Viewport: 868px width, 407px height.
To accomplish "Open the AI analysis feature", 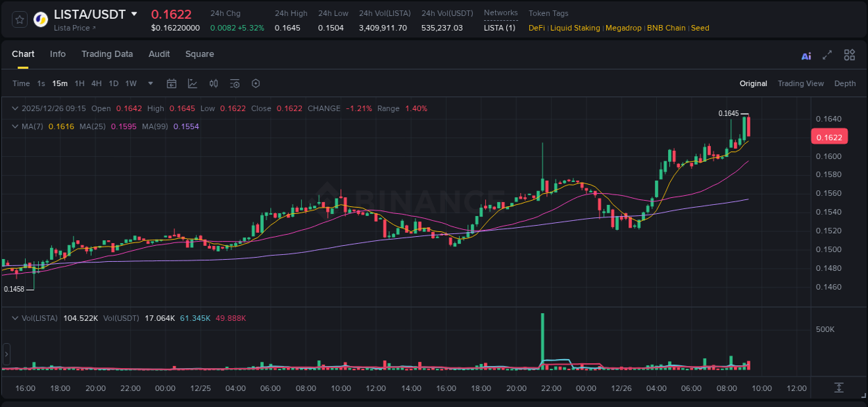I will point(806,55).
